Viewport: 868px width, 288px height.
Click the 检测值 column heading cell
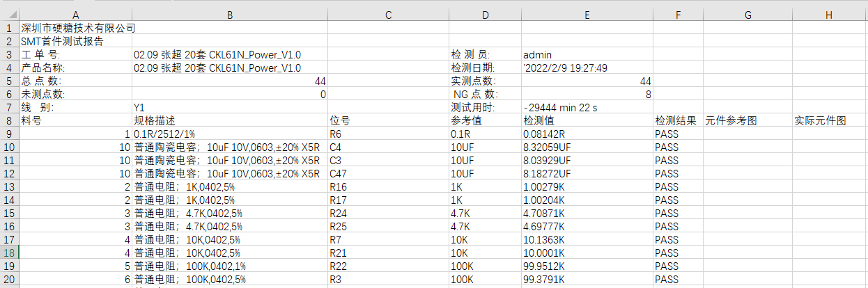[x=587, y=120]
